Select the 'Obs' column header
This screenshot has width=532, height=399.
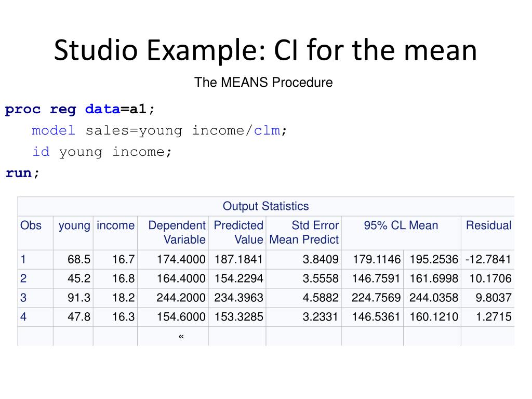point(31,225)
